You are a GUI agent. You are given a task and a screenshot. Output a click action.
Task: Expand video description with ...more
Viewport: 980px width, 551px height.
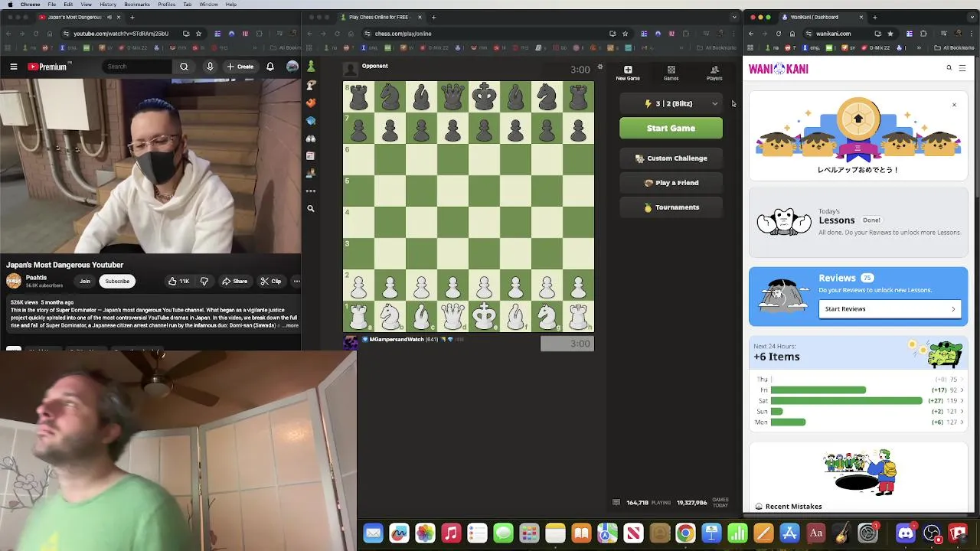coord(291,325)
